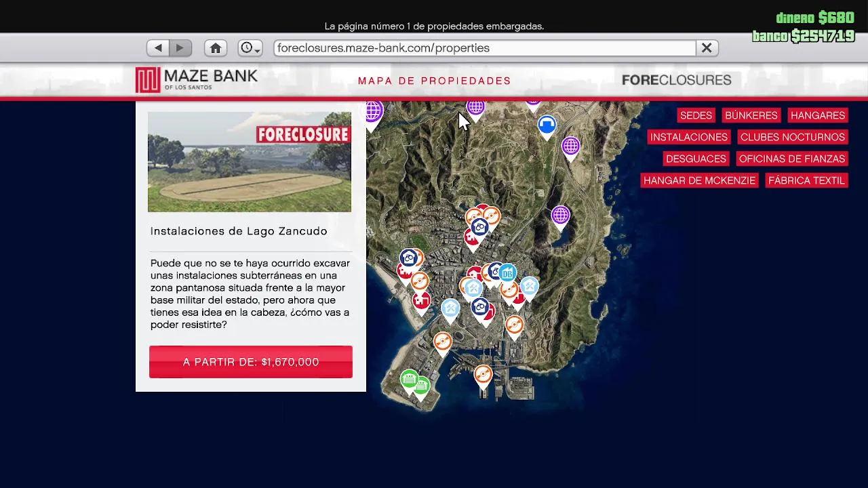This screenshot has width=868, height=488.
Task: Toggle the HANGARES property filter
Action: (x=818, y=115)
